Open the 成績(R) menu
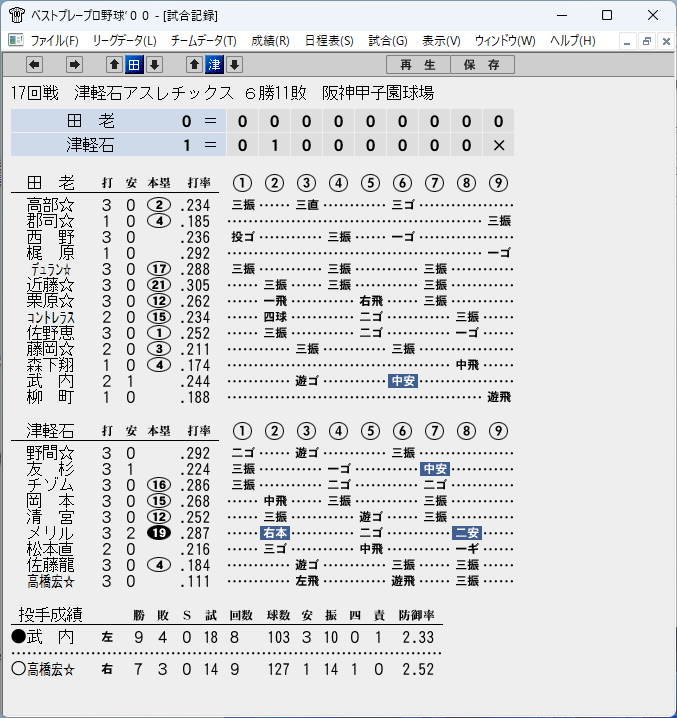677x718 pixels. 270,41
